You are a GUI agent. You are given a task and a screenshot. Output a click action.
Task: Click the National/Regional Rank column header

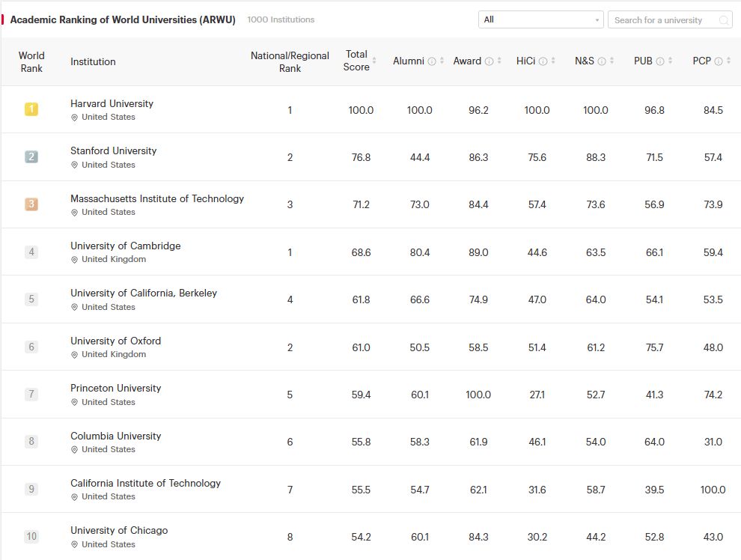[x=290, y=62]
